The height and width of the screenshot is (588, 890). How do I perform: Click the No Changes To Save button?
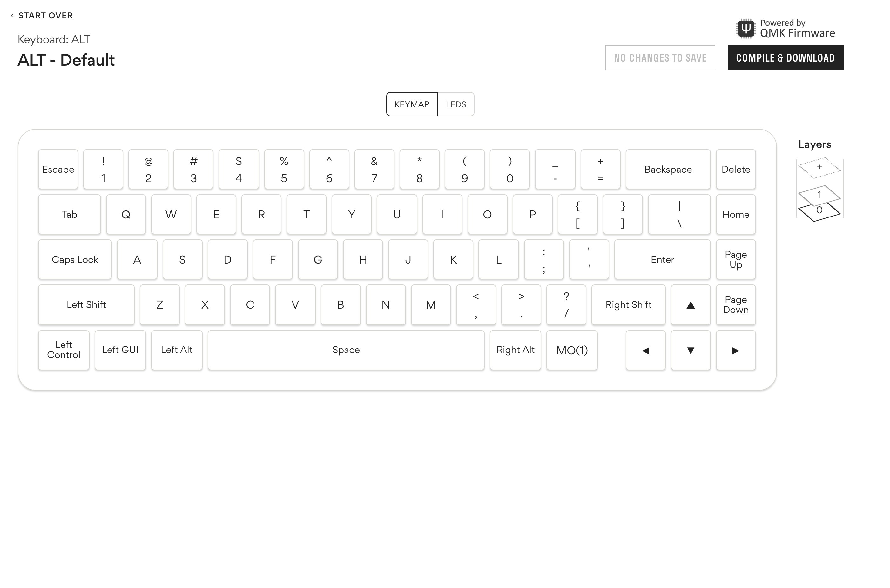point(660,58)
